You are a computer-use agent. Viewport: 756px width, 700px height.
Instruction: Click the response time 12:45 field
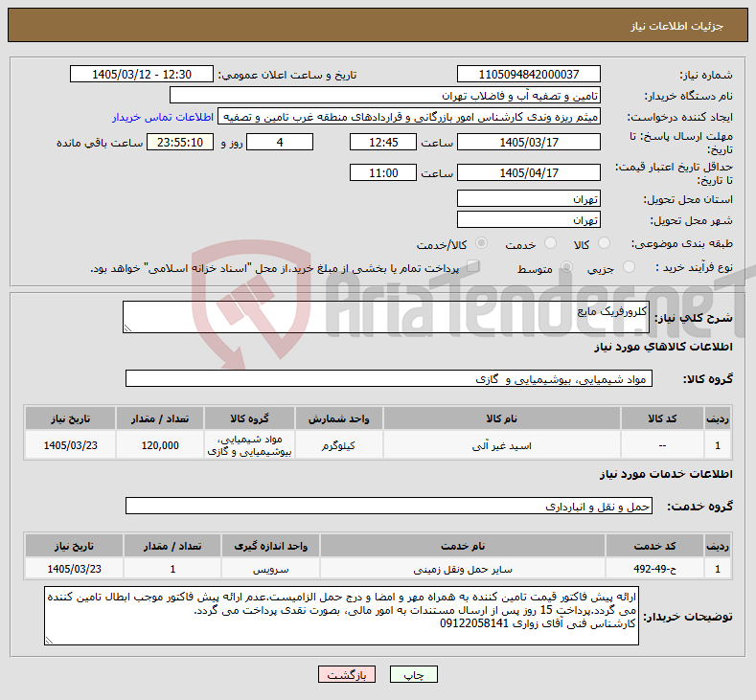pyautogui.click(x=383, y=142)
